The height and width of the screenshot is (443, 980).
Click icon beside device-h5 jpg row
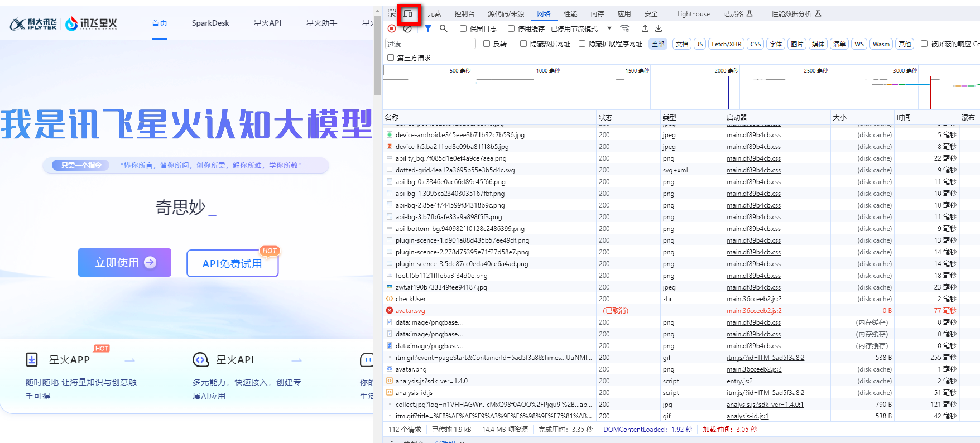coord(390,146)
